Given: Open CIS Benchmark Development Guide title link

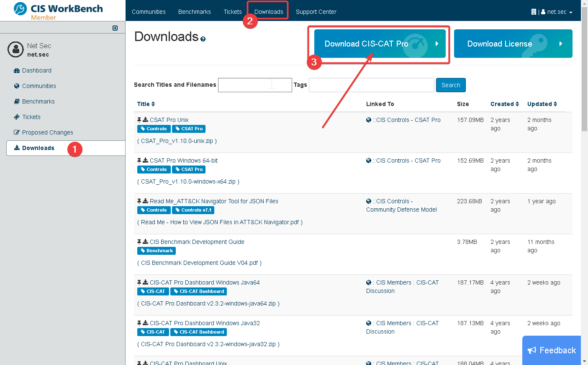Looking at the screenshot, I should [x=197, y=242].
